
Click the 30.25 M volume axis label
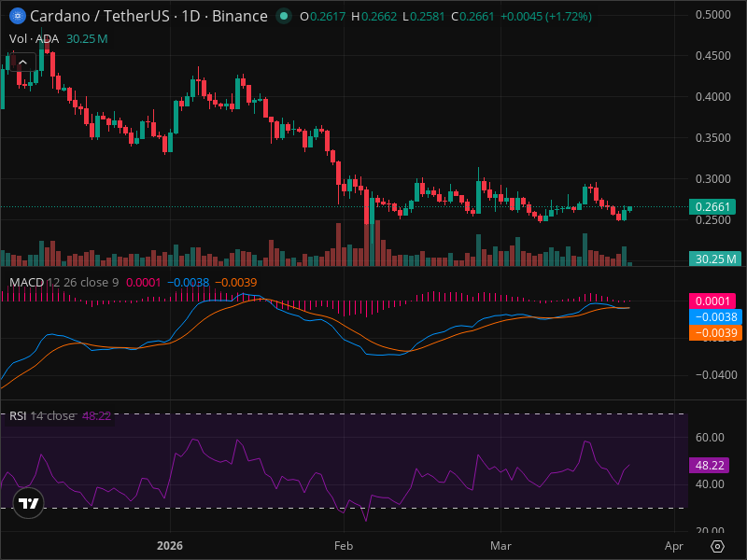click(715, 259)
